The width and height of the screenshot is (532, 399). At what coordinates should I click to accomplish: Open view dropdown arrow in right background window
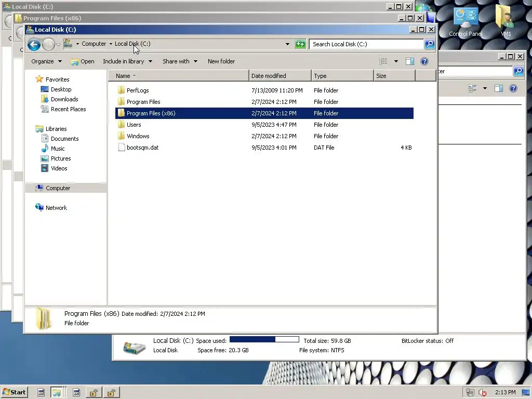pos(485,88)
